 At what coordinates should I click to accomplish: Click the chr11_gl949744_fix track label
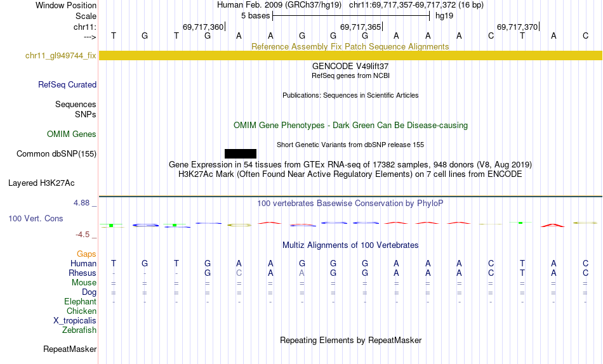(61, 56)
